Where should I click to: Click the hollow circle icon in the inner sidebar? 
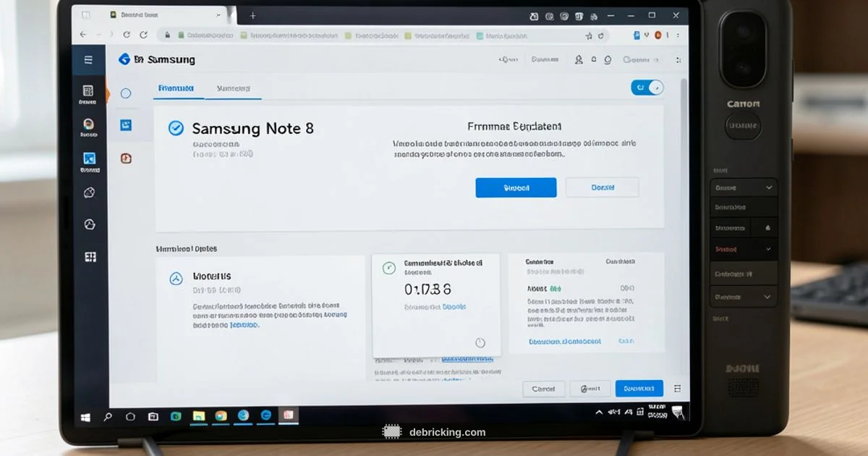click(x=126, y=93)
